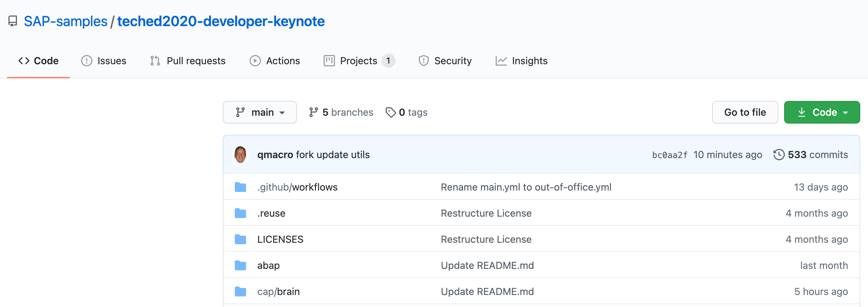The height and width of the screenshot is (307, 868).
Task: Click the commits history clock icon
Action: coord(779,155)
